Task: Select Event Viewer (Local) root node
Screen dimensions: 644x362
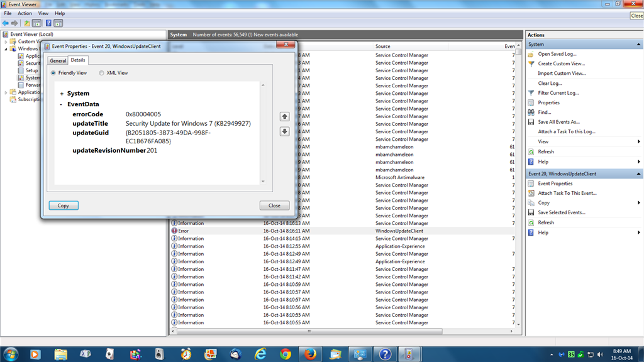Action: pyautogui.click(x=31, y=35)
